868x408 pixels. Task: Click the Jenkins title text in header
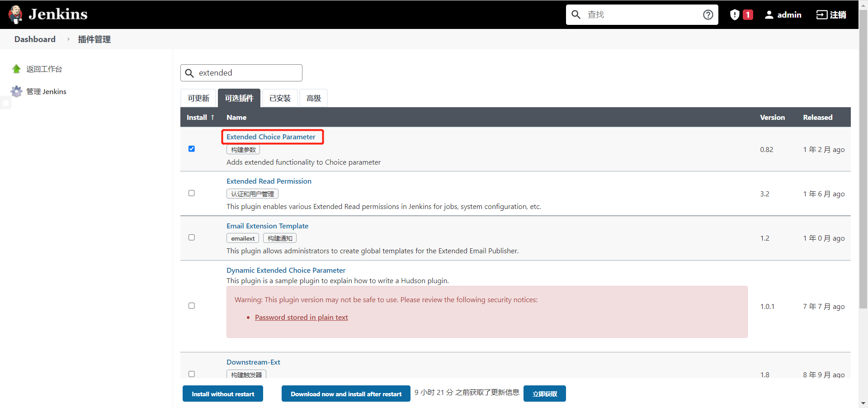(x=58, y=14)
